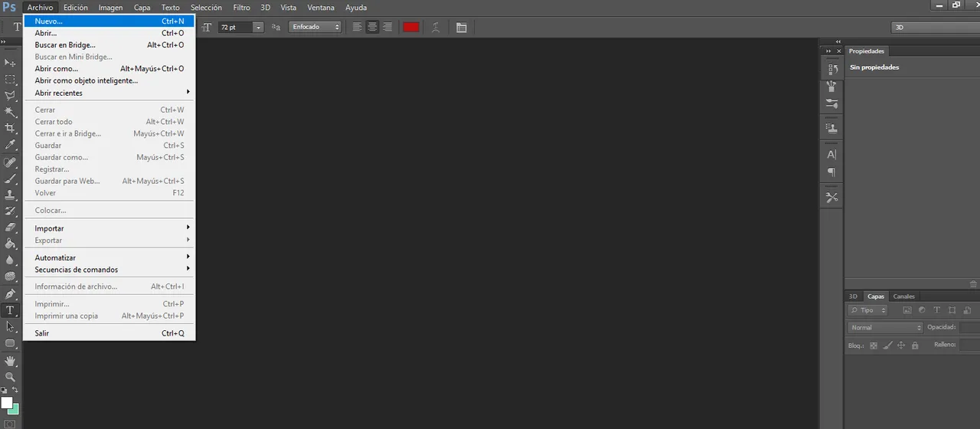Select the Hand tool

(x=11, y=360)
